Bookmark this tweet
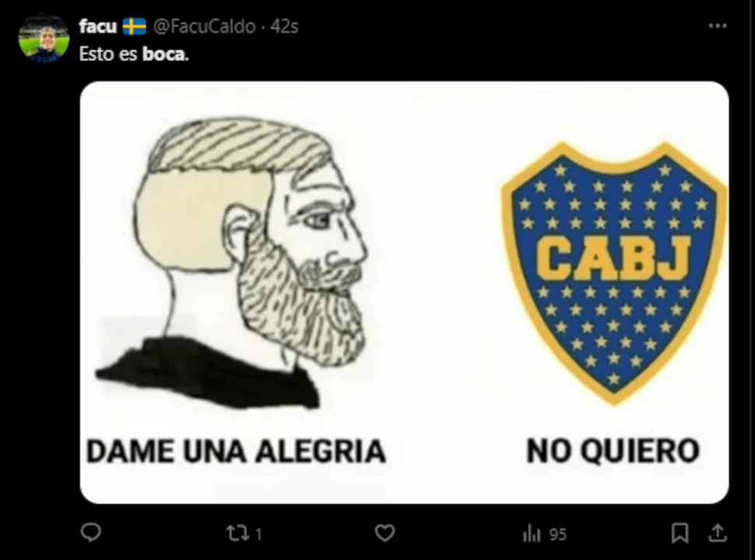Viewport: 755px width, 560px height. 679,533
